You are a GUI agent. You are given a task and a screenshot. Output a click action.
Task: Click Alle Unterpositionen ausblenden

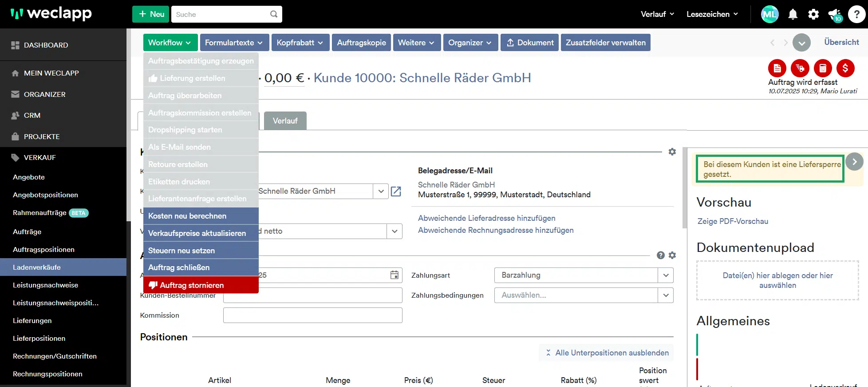point(607,353)
